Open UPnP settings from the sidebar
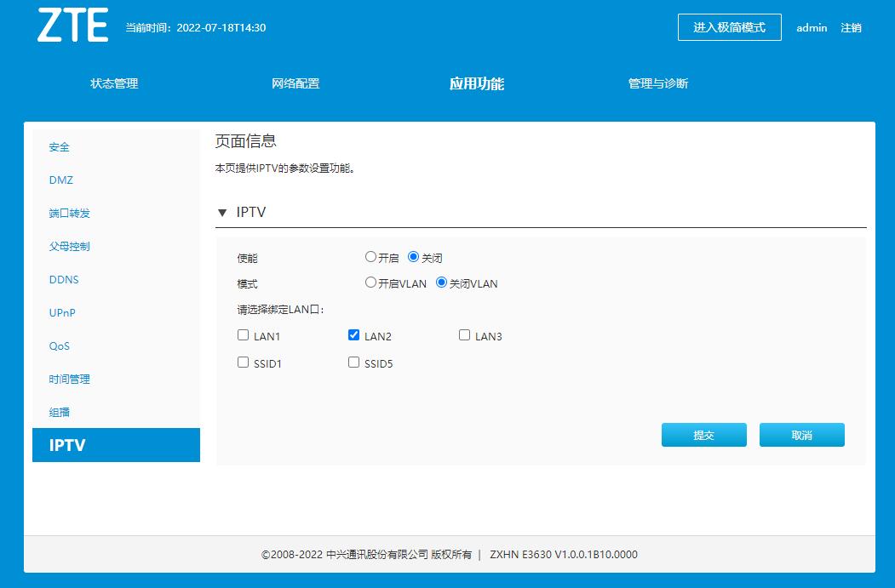The height and width of the screenshot is (588, 895). click(x=63, y=312)
